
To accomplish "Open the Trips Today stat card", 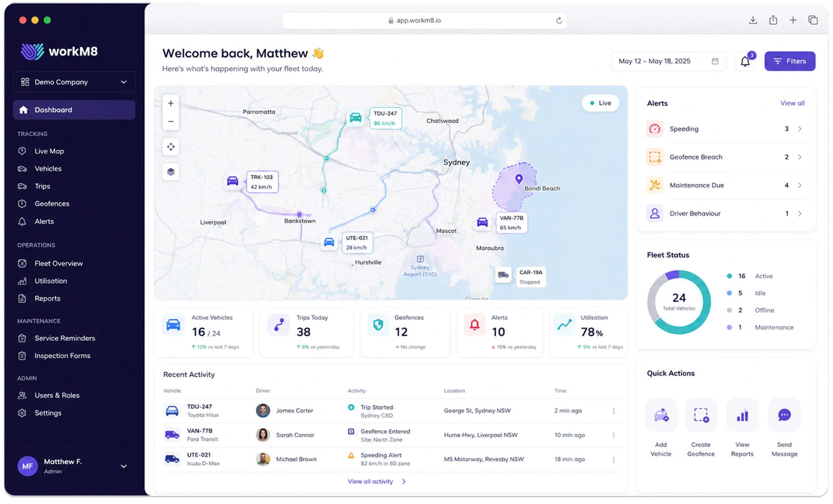I will click(306, 332).
